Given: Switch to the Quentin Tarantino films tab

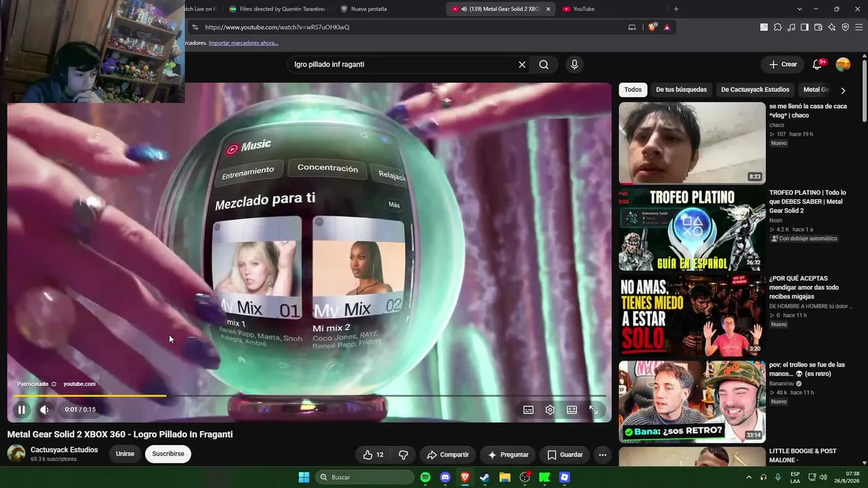Looking at the screenshot, I should [x=279, y=9].
